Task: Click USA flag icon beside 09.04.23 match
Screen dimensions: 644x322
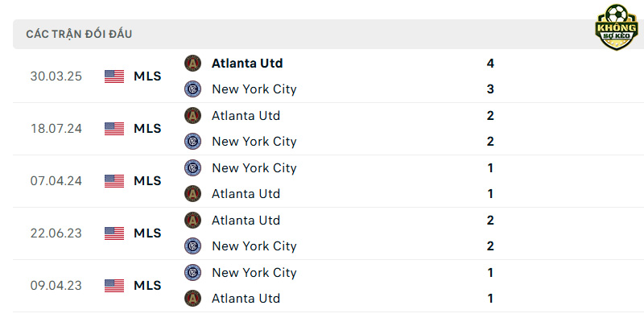Action: click(x=114, y=286)
